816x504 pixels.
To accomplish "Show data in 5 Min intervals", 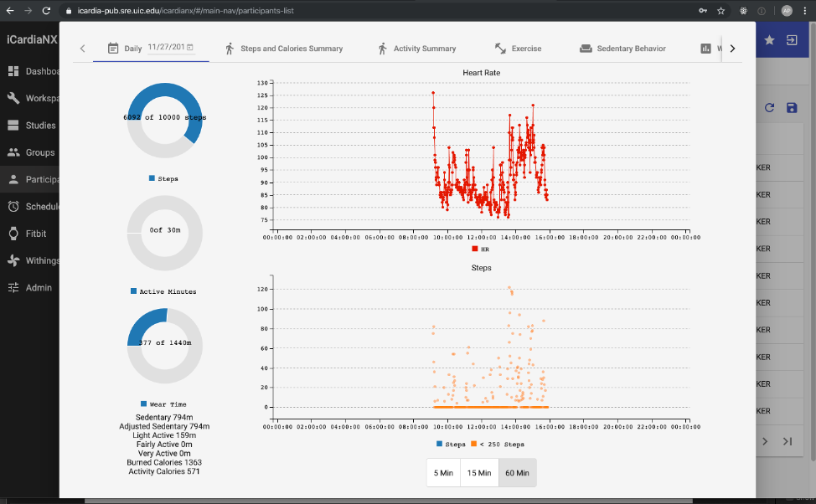I will (x=443, y=473).
